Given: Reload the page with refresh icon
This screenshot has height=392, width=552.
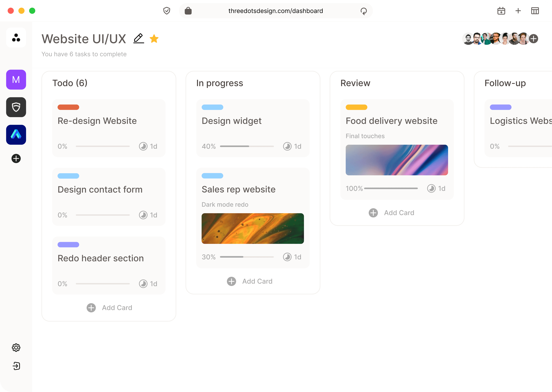Looking at the screenshot, I should 364,11.
